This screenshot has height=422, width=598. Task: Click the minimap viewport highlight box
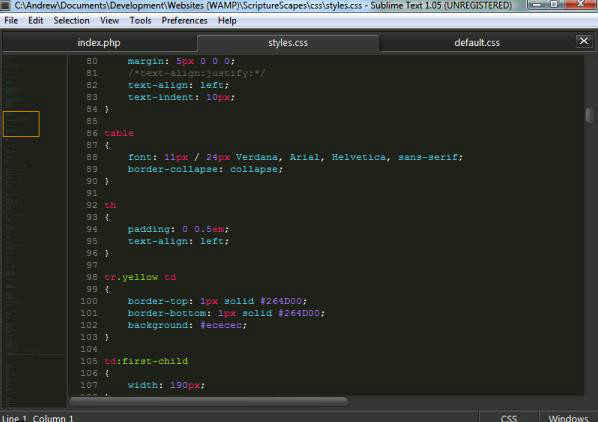(x=21, y=124)
